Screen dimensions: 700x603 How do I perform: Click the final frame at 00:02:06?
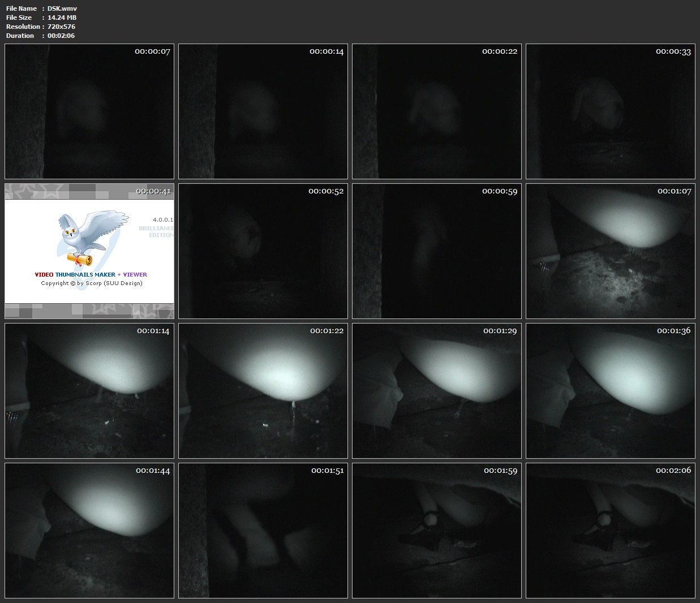tap(611, 531)
